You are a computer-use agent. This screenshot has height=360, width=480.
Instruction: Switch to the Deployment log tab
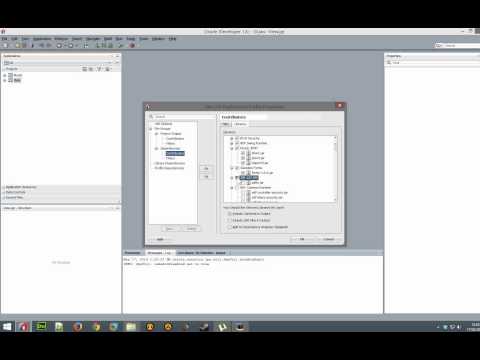coord(201,253)
